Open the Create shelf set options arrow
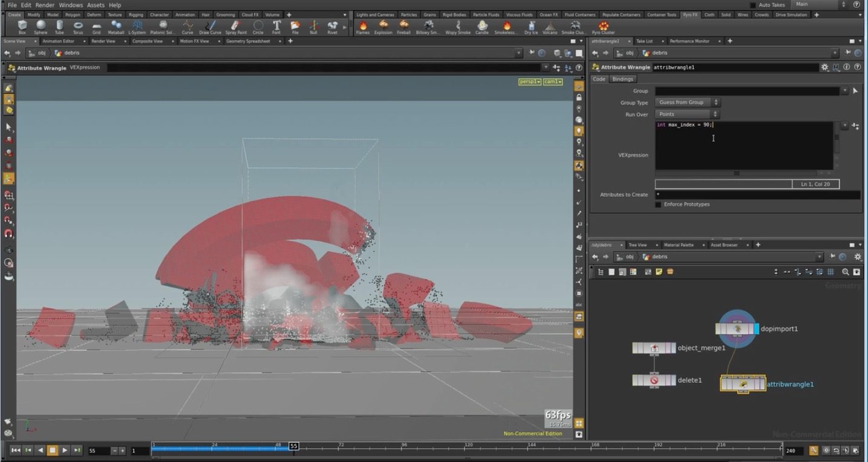Screen dimensions: 868x462 (x=345, y=15)
